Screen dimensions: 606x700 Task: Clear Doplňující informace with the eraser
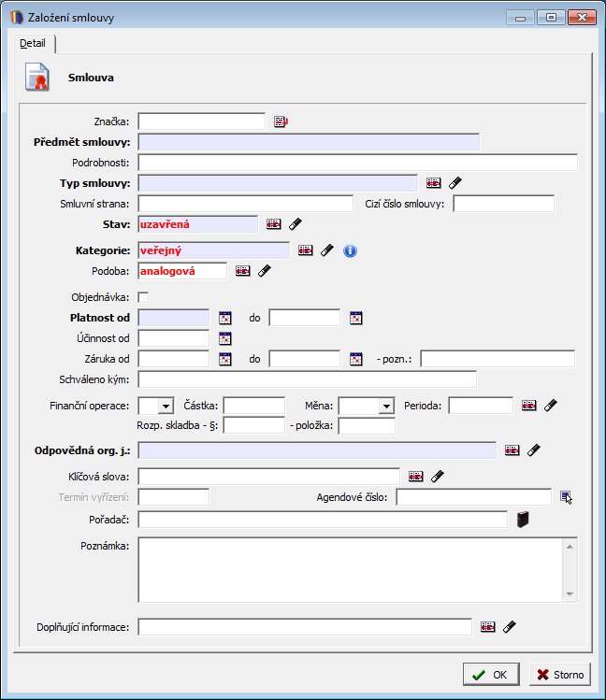click(510, 627)
